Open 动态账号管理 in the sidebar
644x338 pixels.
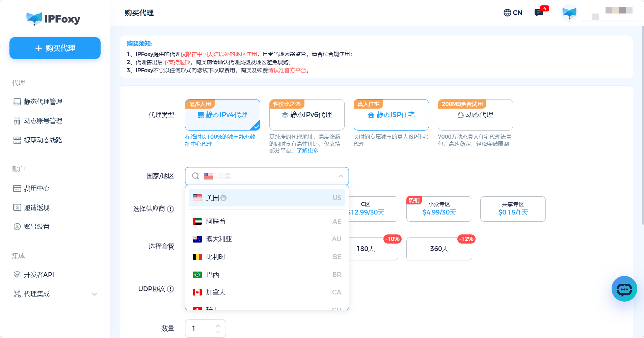[x=43, y=121]
